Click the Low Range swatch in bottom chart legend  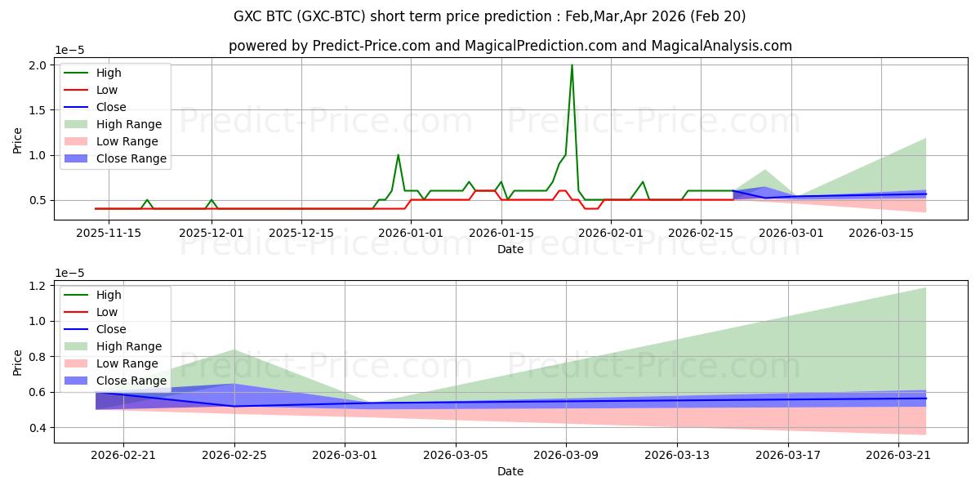(78, 363)
